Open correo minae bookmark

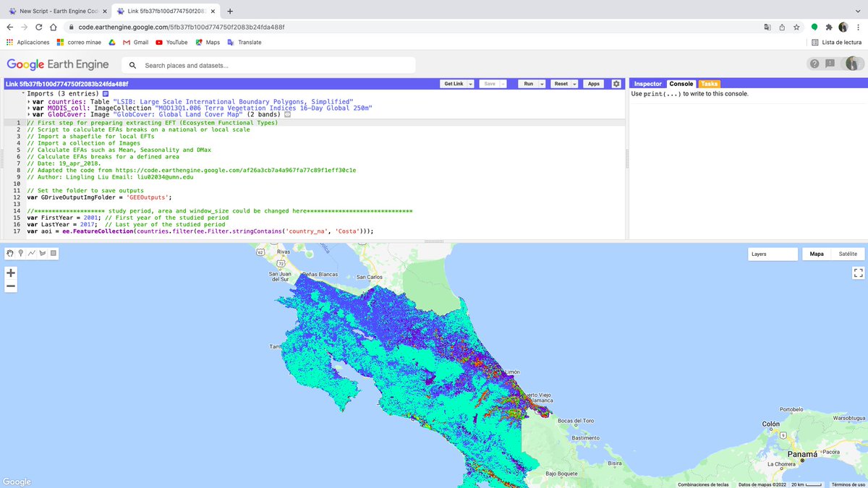80,42
